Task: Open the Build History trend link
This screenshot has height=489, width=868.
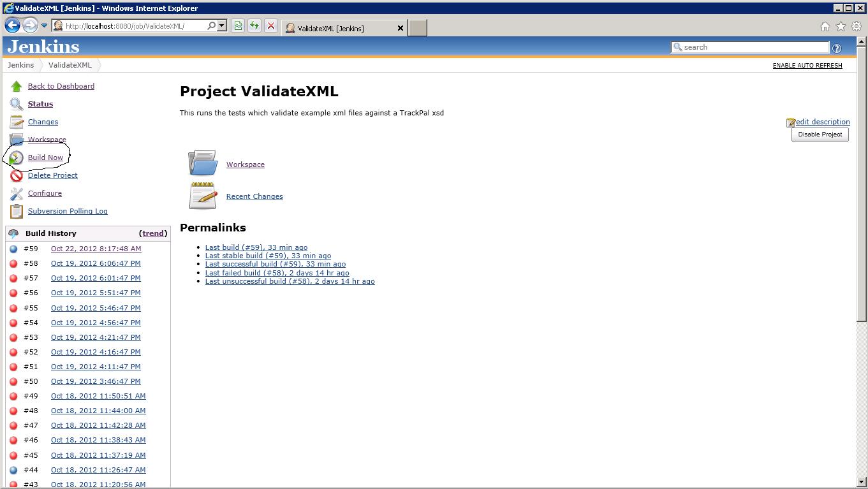Action: coord(153,233)
